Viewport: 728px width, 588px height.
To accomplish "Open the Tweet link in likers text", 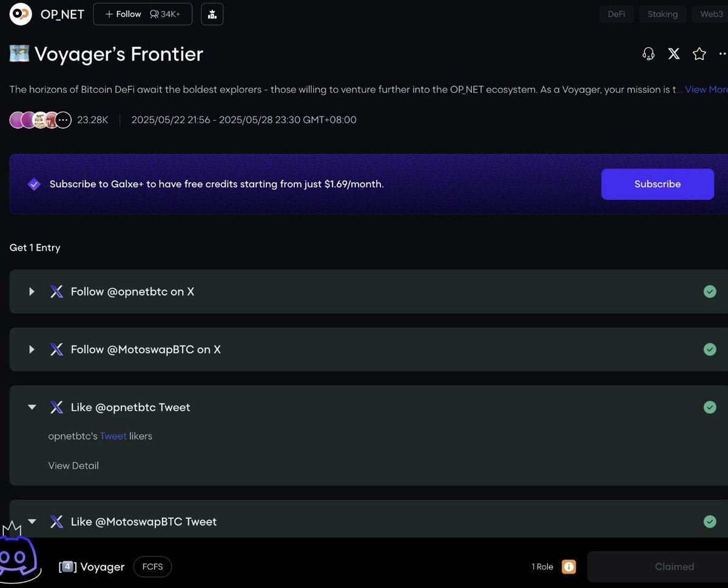I will click(x=113, y=436).
